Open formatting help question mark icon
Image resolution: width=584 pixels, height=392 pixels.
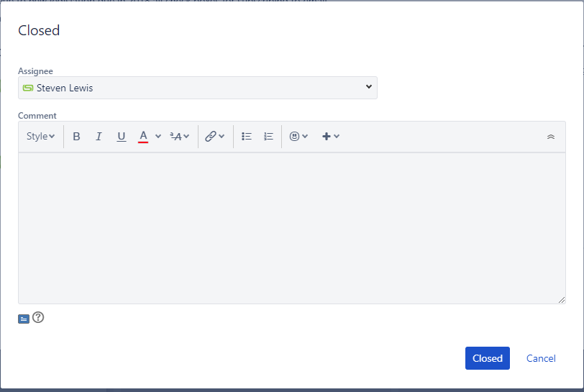(x=38, y=317)
